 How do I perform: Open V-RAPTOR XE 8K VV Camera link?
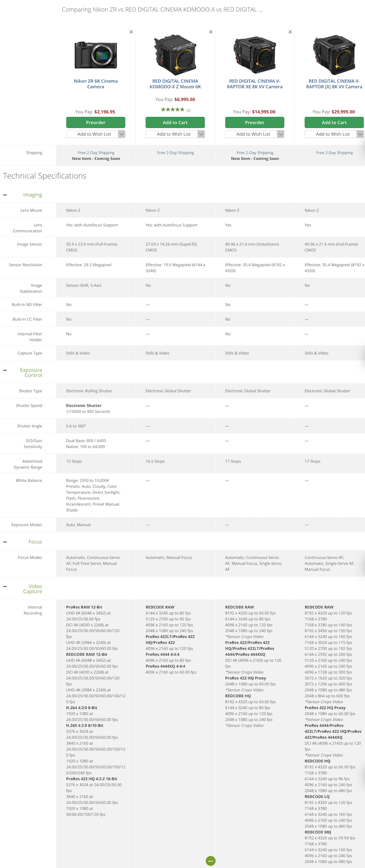pyautogui.click(x=255, y=84)
